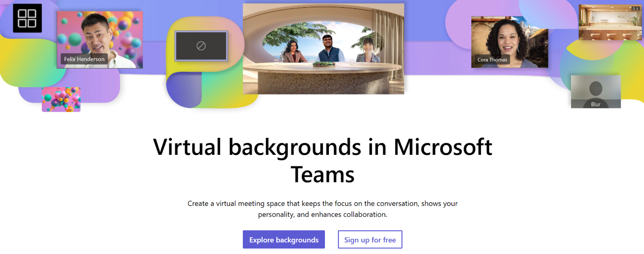Select the no-background thumbnail with slashed circle
The width and height of the screenshot is (644, 254).
point(201,46)
